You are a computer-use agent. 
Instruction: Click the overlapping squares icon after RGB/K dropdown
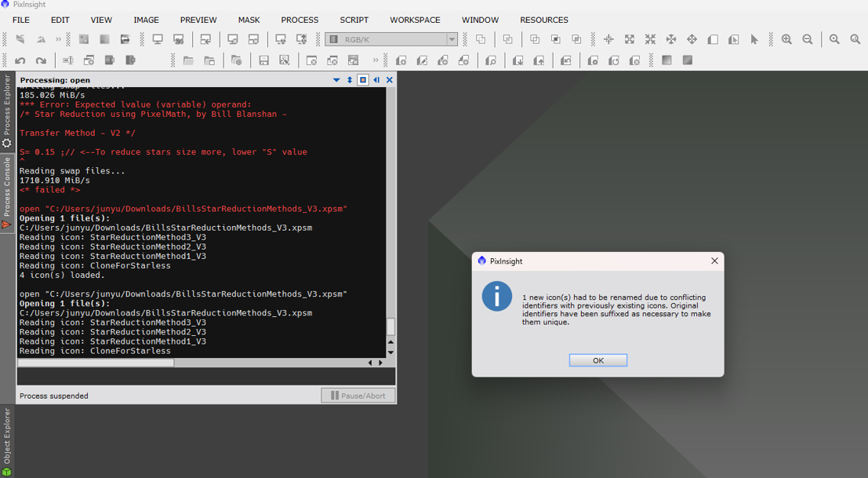point(481,39)
